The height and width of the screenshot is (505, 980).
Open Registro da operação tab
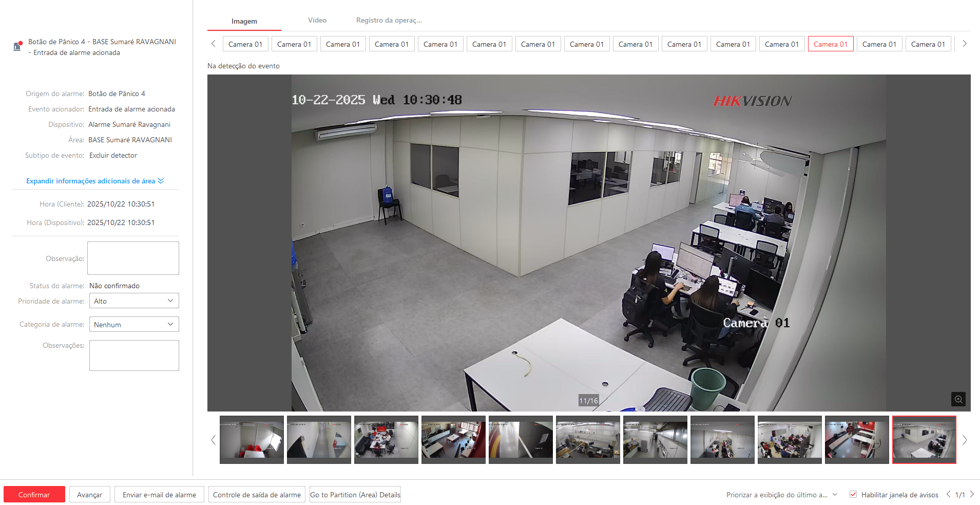point(389,21)
